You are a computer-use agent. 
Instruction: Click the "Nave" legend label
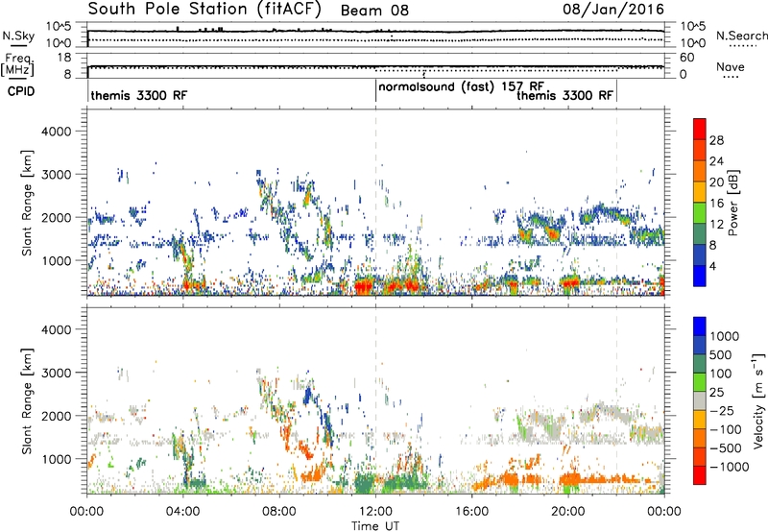click(x=731, y=66)
